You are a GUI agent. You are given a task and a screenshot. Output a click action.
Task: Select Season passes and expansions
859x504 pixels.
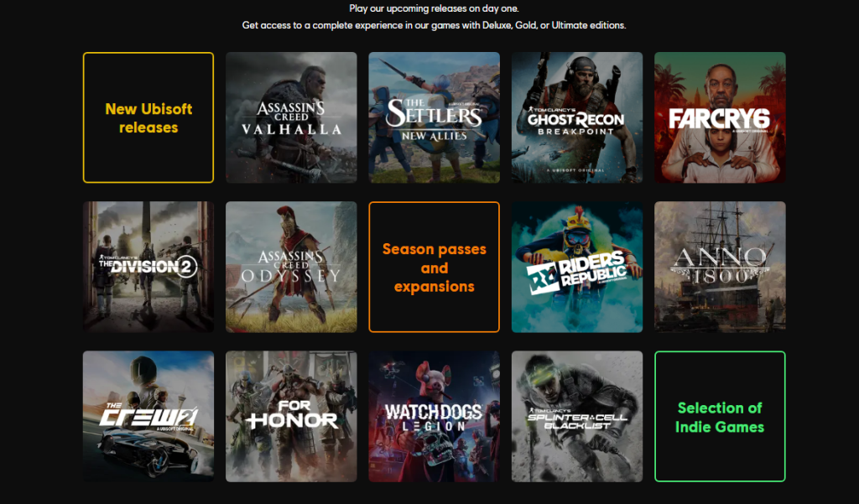point(434,267)
